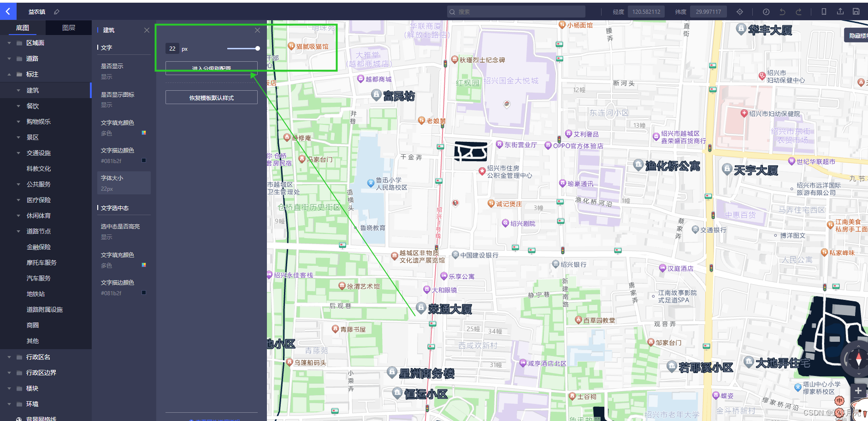The image size is (868, 421).
Task: Click the save (floppy disk) icon
Action: click(x=856, y=12)
